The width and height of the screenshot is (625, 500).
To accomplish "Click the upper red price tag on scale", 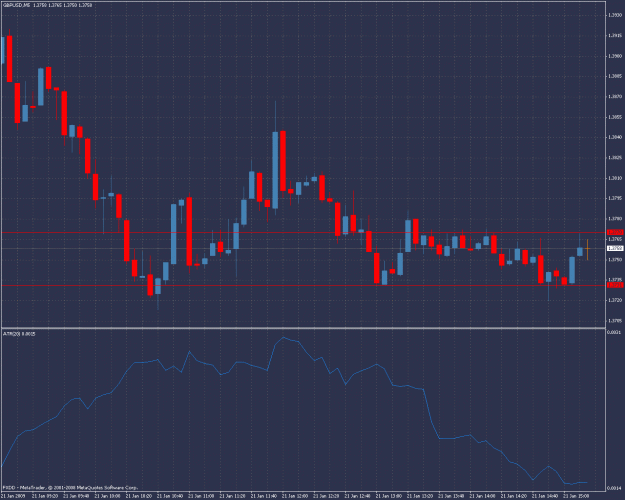I will point(615,232).
